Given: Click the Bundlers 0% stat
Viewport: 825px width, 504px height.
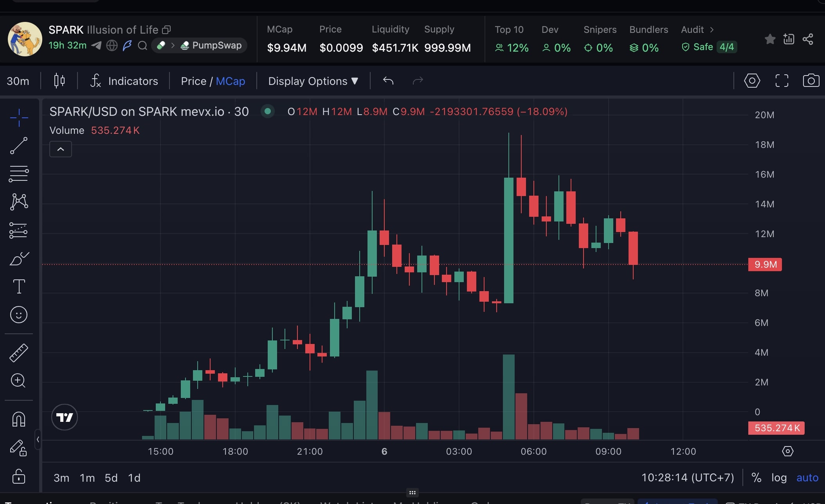Looking at the screenshot, I should point(644,48).
